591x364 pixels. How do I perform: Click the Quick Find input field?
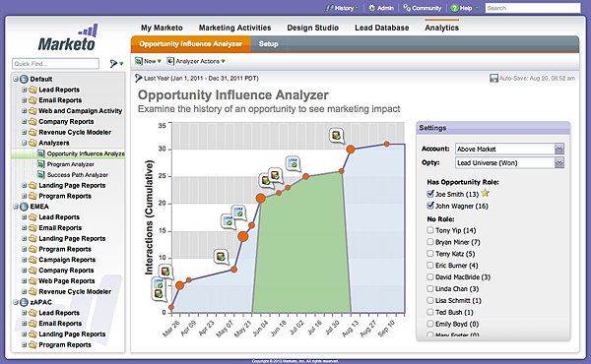pos(55,64)
